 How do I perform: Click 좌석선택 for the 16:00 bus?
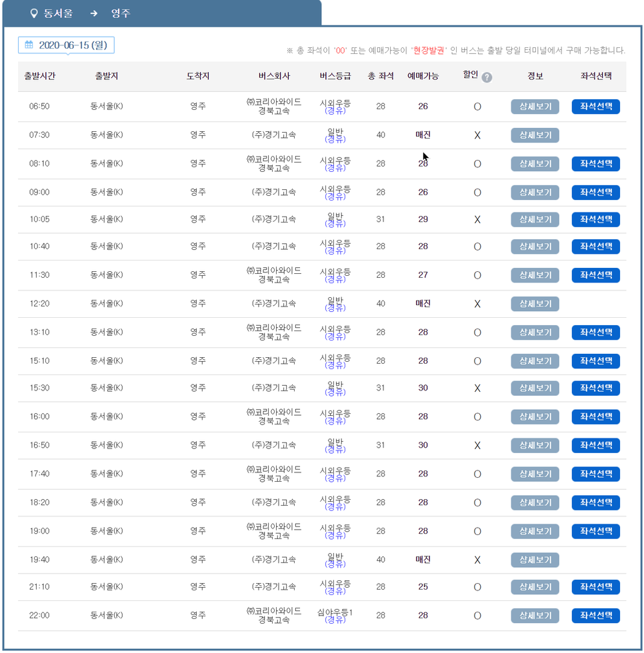pos(596,417)
